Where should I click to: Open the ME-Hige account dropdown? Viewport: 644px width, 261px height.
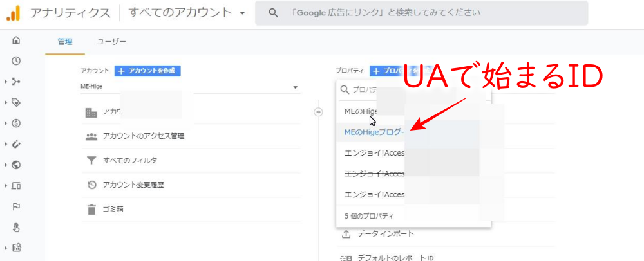click(190, 87)
